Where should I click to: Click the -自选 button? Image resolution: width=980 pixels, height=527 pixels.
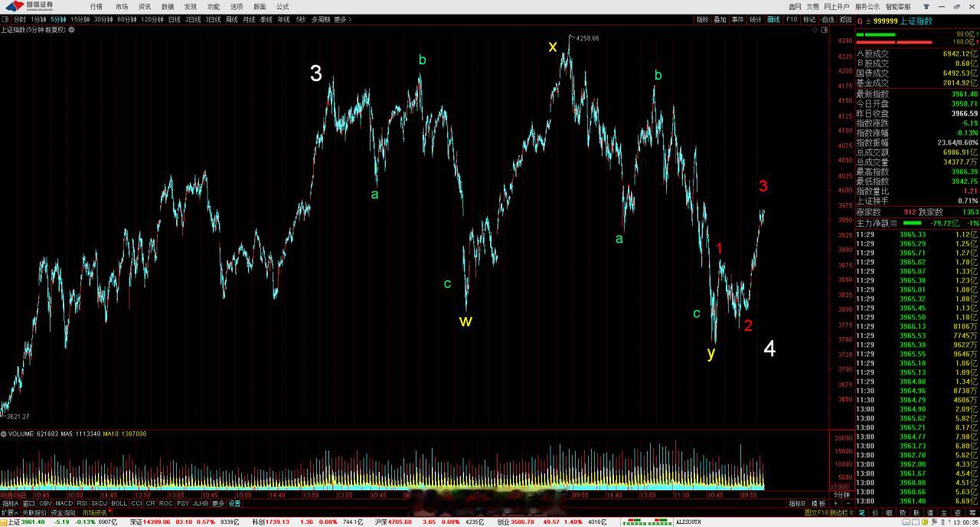(828, 19)
